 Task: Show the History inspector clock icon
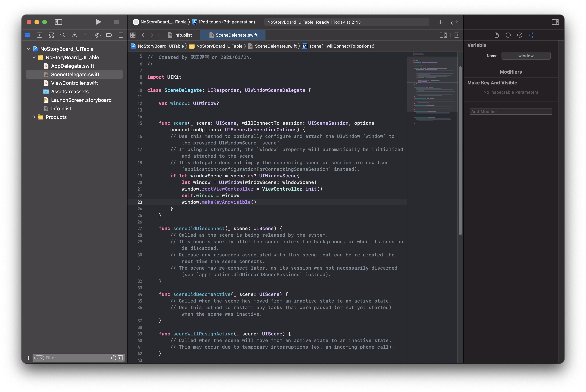pos(508,35)
